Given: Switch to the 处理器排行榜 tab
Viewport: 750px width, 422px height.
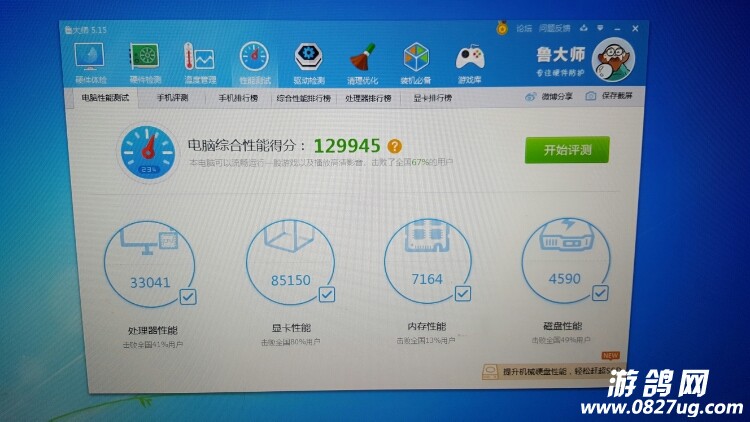Looking at the screenshot, I should click(368, 99).
